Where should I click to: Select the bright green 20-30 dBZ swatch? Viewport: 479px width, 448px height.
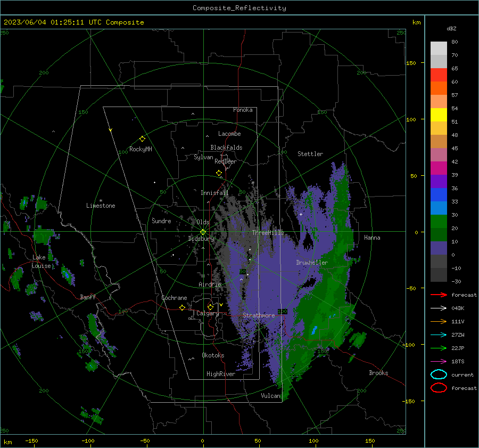[x=439, y=221]
